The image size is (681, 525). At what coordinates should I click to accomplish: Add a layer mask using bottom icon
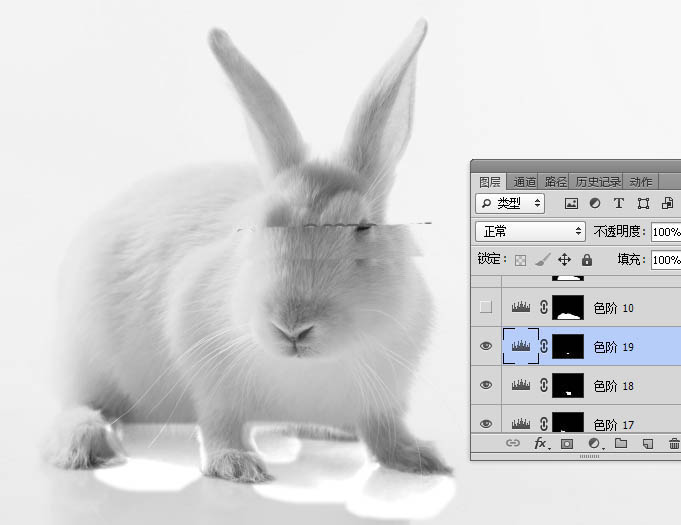tap(567, 443)
